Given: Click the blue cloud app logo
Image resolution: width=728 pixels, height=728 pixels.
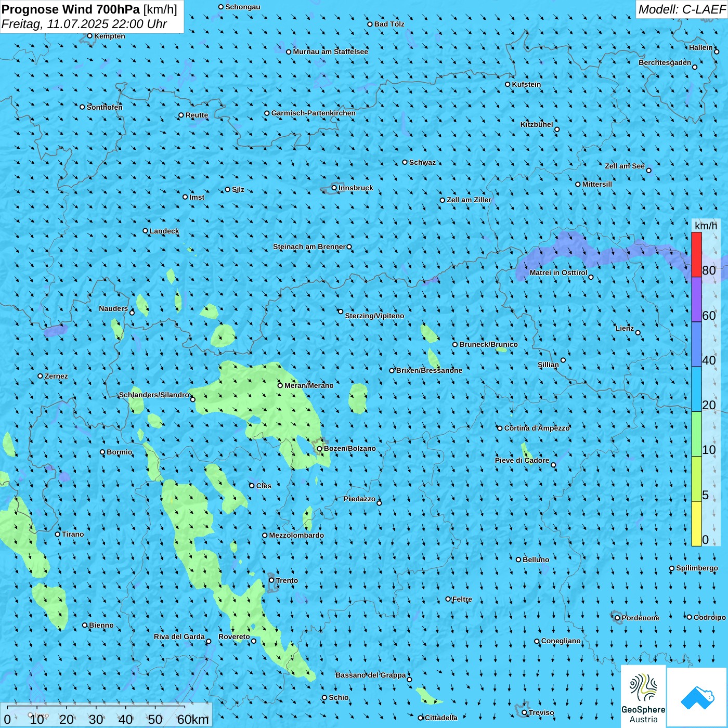Looking at the screenshot, I should pyautogui.click(x=697, y=697).
